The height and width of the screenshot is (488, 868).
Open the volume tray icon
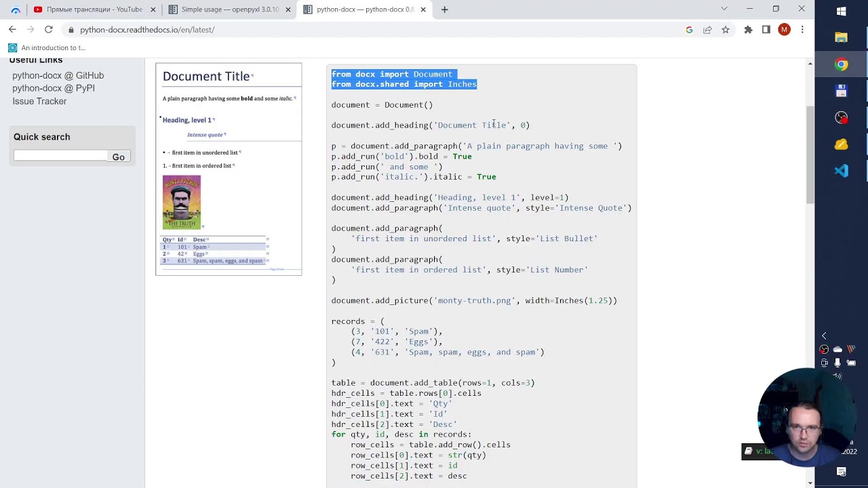coord(837,376)
